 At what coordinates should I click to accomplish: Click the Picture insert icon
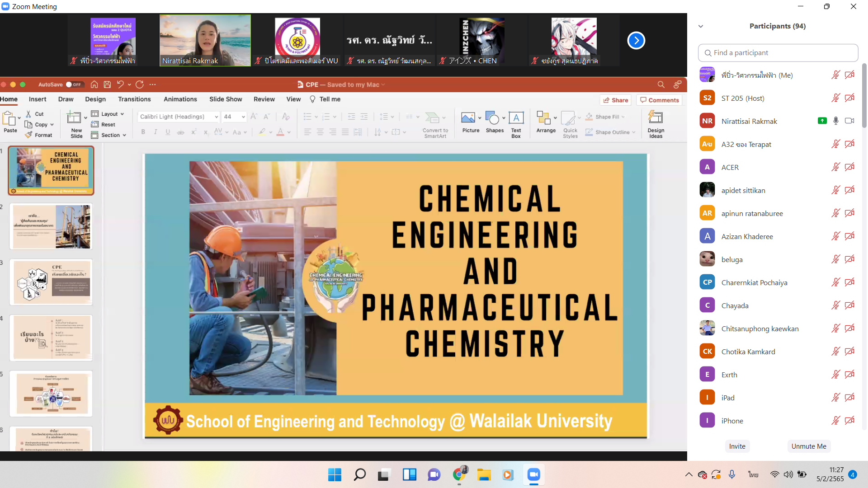(x=468, y=118)
